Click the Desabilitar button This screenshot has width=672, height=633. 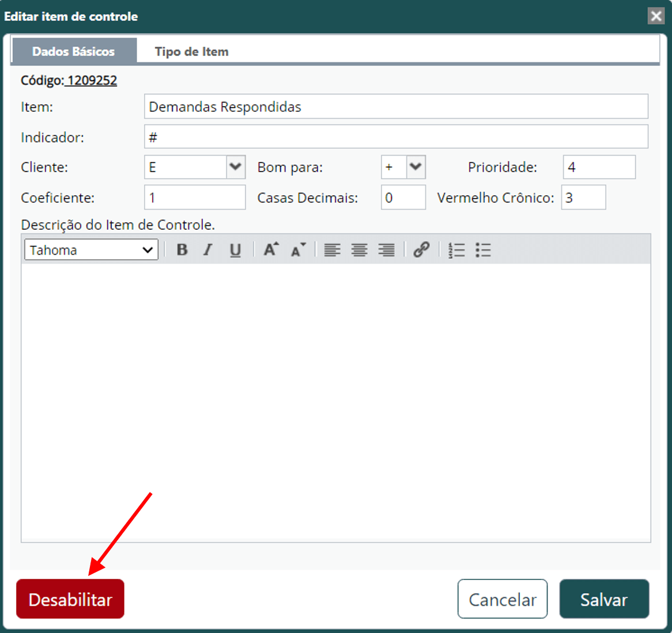[x=70, y=599]
